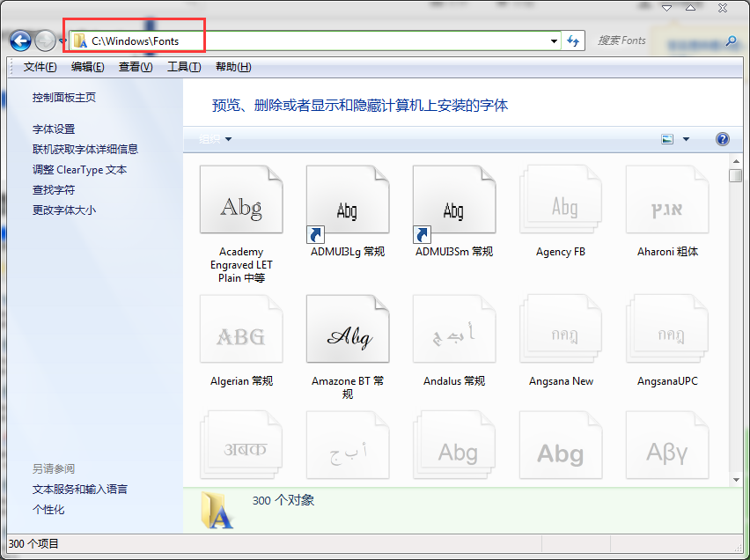
Task: Go to 控制面板主页 link
Action: click(64, 98)
